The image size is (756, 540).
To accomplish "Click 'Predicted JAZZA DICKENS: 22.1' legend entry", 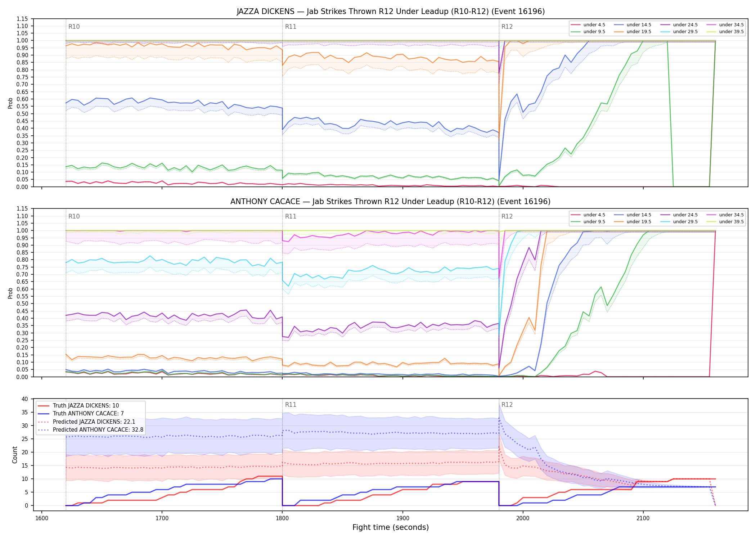I will 87,422.
